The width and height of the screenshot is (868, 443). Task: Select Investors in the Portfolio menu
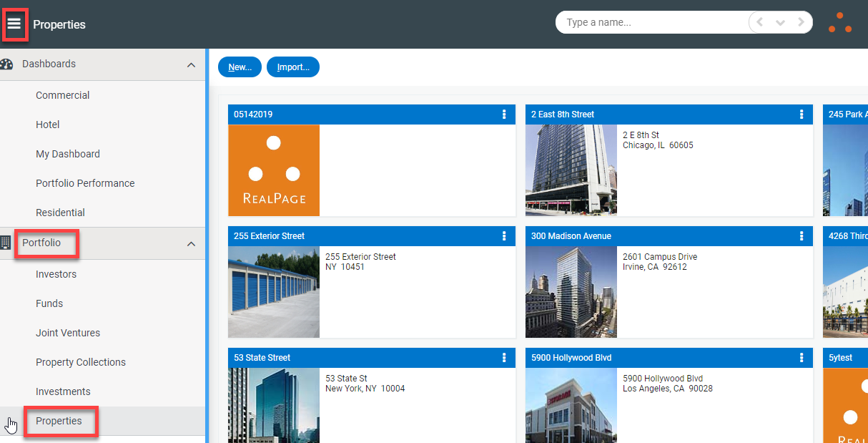(56, 274)
